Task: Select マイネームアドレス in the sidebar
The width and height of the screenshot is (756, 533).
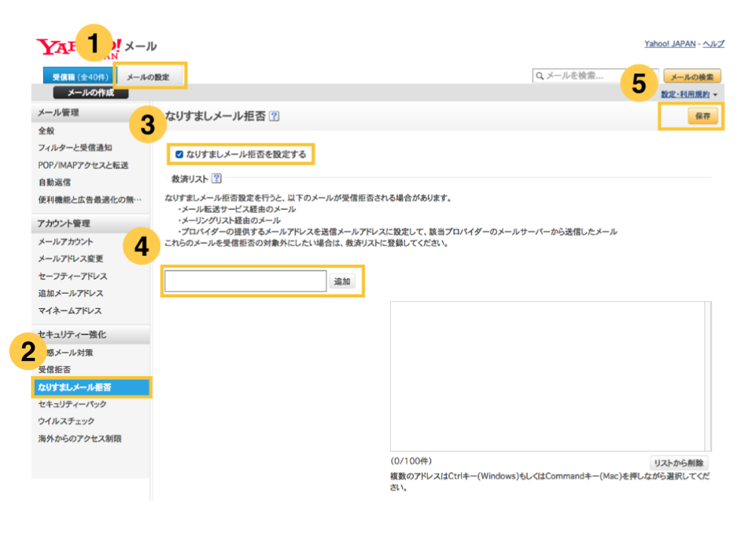Action: [x=70, y=310]
